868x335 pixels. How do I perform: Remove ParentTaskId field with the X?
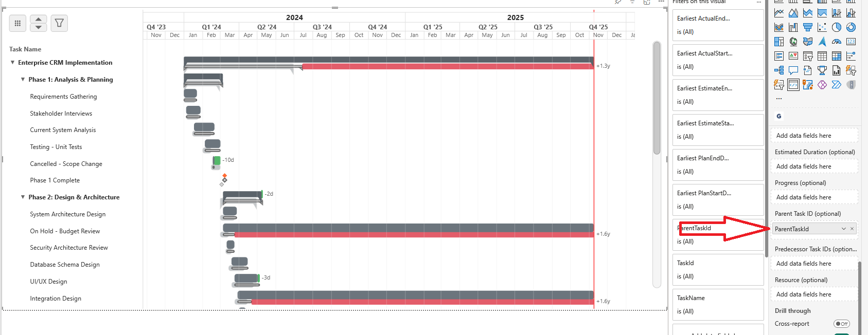tap(852, 229)
